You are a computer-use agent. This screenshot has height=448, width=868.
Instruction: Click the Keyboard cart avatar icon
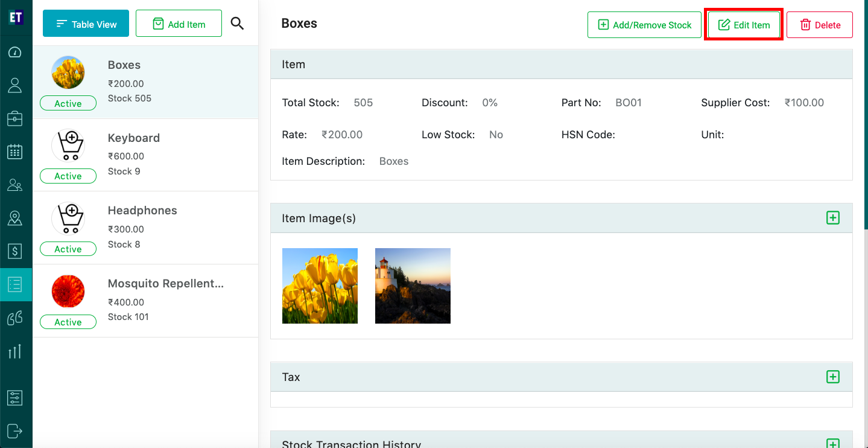pos(68,146)
